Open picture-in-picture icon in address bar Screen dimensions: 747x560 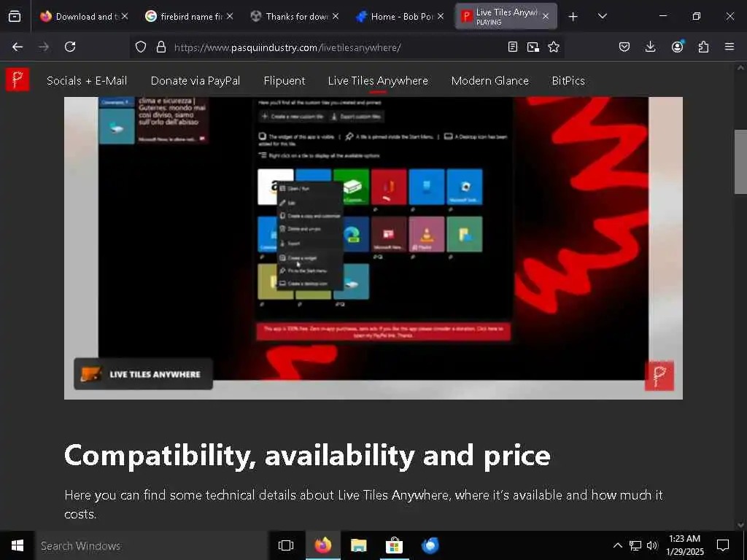[533, 47]
